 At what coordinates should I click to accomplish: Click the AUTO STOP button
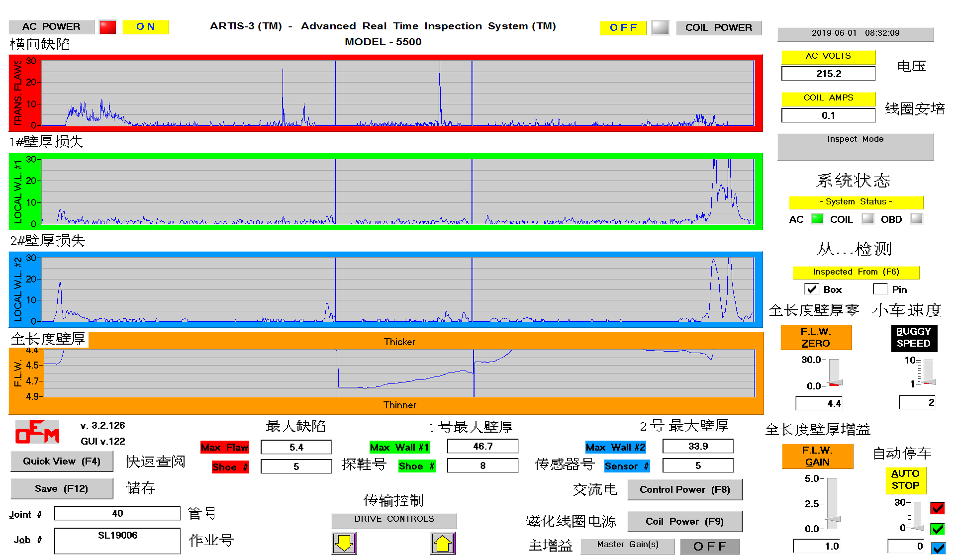pyautogui.click(x=905, y=480)
